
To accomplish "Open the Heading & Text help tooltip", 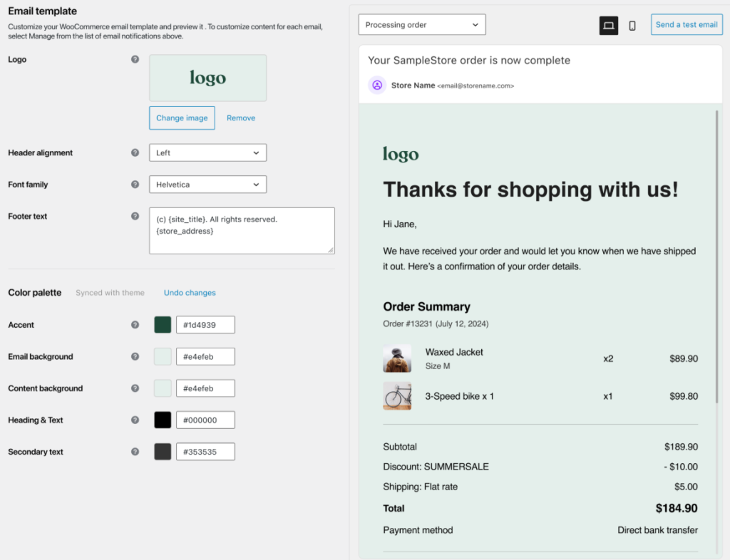I will [135, 420].
